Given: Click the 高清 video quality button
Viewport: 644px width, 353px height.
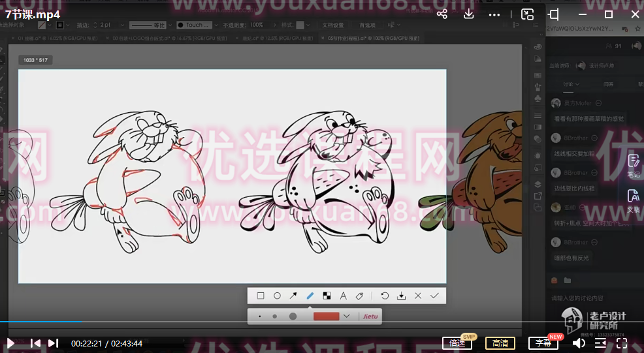Looking at the screenshot, I should click(500, 343).
